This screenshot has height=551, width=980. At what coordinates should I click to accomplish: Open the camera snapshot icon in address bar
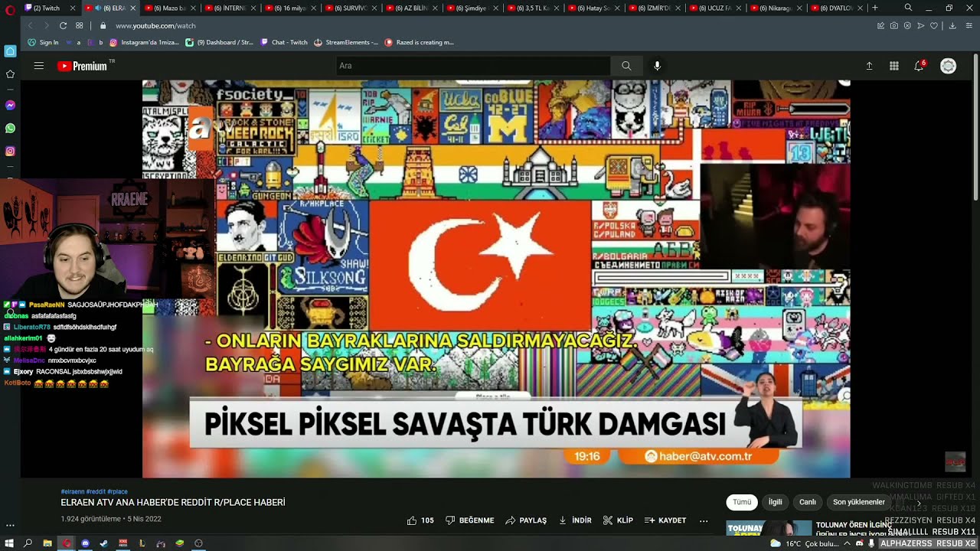coord(894,25)
